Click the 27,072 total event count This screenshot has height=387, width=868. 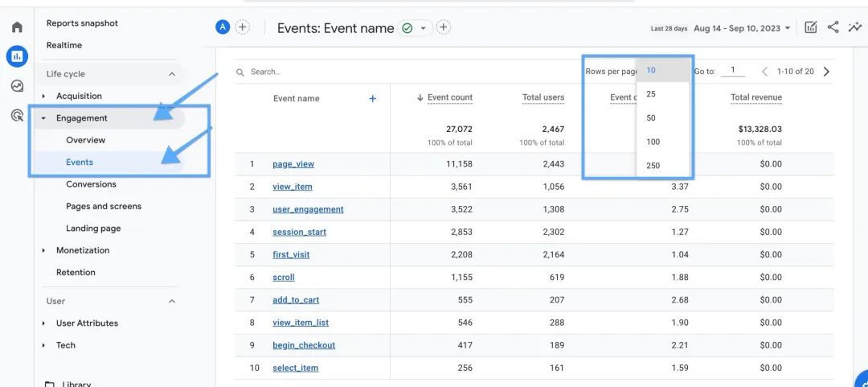coord(459,130)
